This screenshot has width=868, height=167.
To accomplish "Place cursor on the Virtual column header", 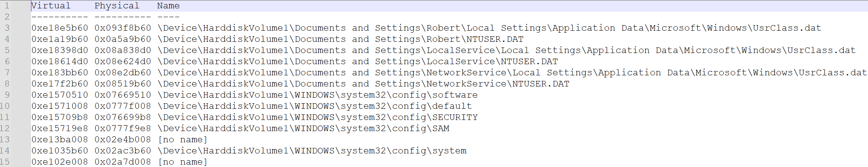I will click(x=51, y=6).
